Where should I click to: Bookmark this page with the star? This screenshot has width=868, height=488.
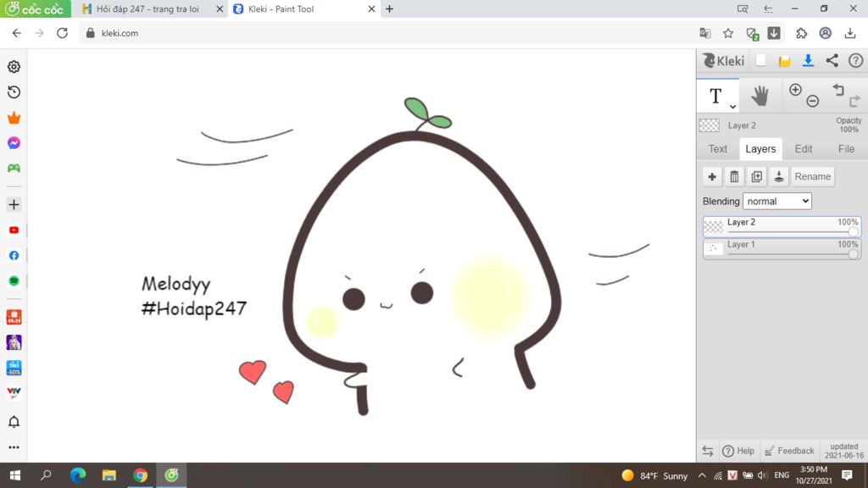(x=728, y=33)
